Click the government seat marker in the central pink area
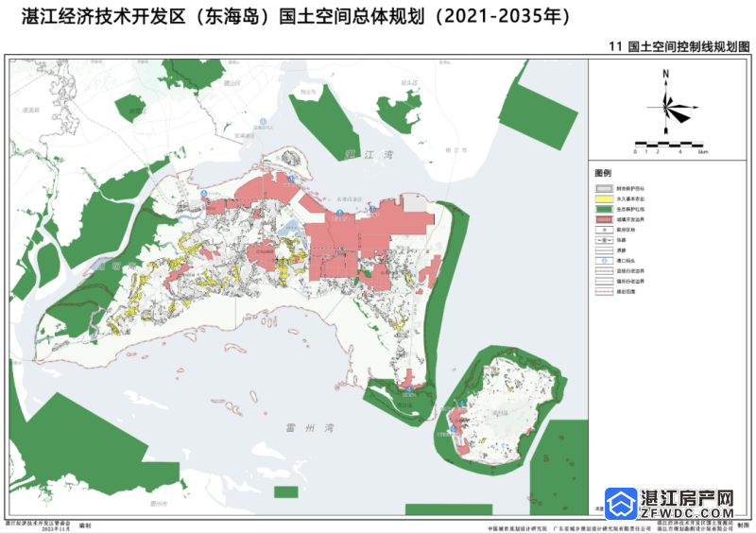Image resolution: width=756 pixels, height=534 pixels. point(342,249)
